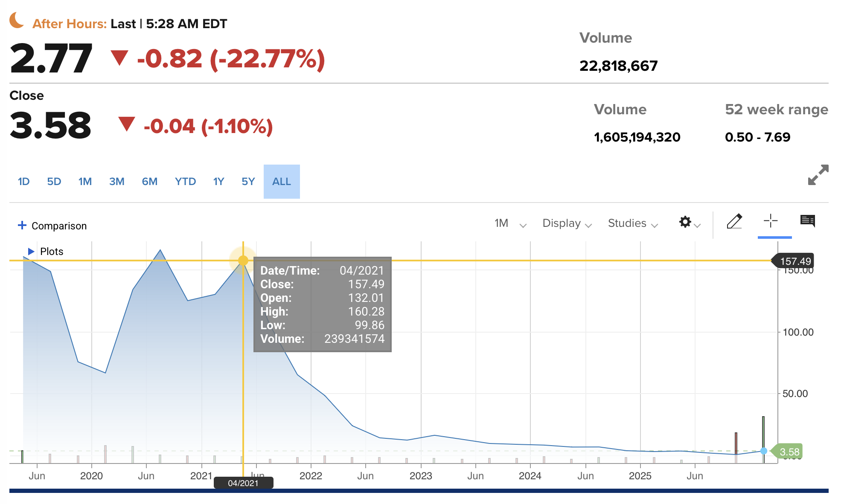
Task: Click the 3.58 current price label
Action: tap(789, 452)
